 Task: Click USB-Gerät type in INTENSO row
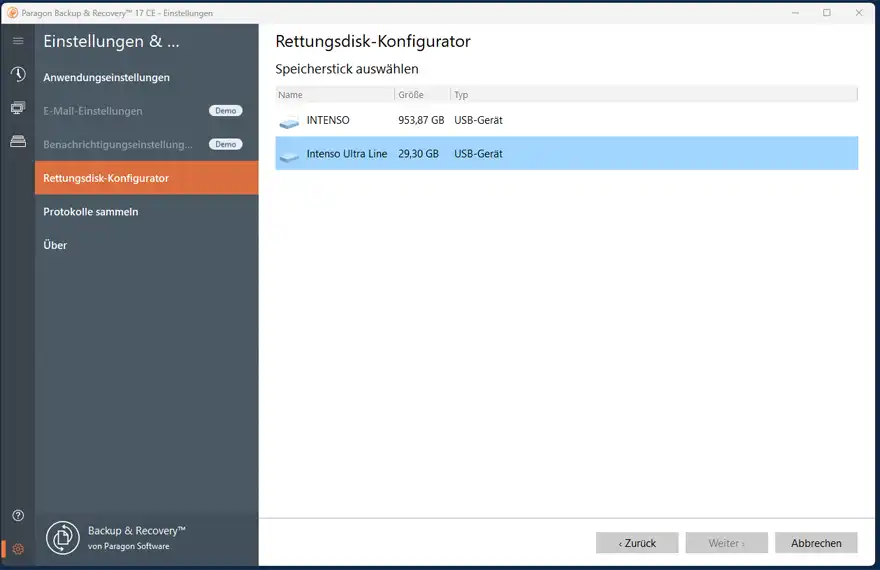tap(478, 120)
